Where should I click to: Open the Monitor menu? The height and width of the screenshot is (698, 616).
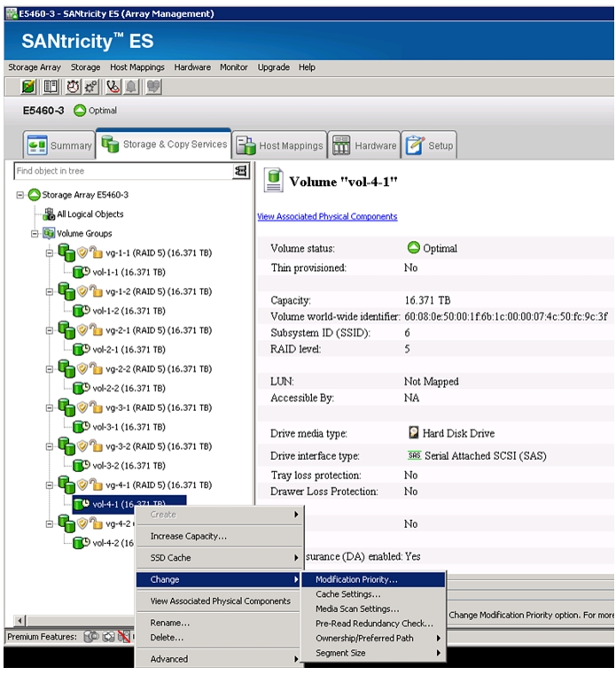tap(234, 67)
